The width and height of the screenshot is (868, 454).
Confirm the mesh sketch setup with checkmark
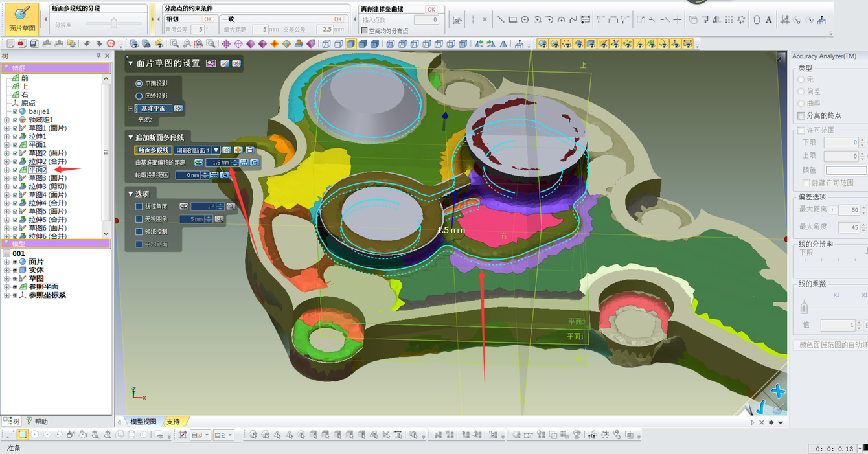(225, 63)
